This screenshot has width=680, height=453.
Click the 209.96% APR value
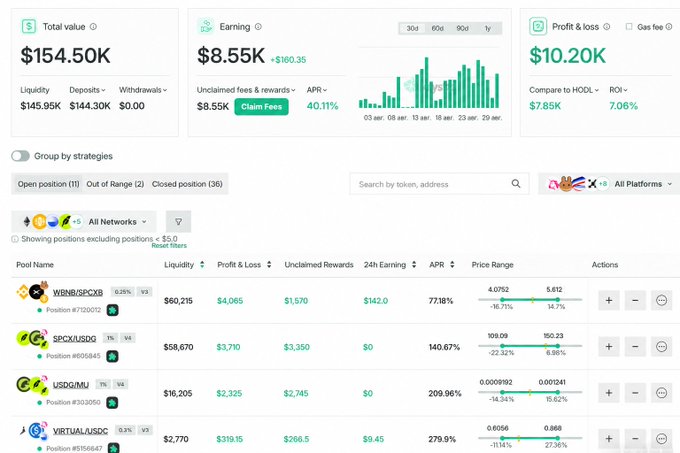(x=445, y=393)
